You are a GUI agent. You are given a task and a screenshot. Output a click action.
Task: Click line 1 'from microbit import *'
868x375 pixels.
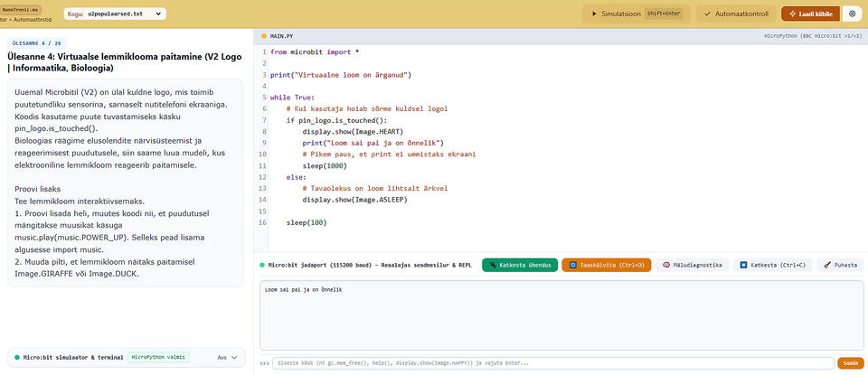(x=315, y=52)
